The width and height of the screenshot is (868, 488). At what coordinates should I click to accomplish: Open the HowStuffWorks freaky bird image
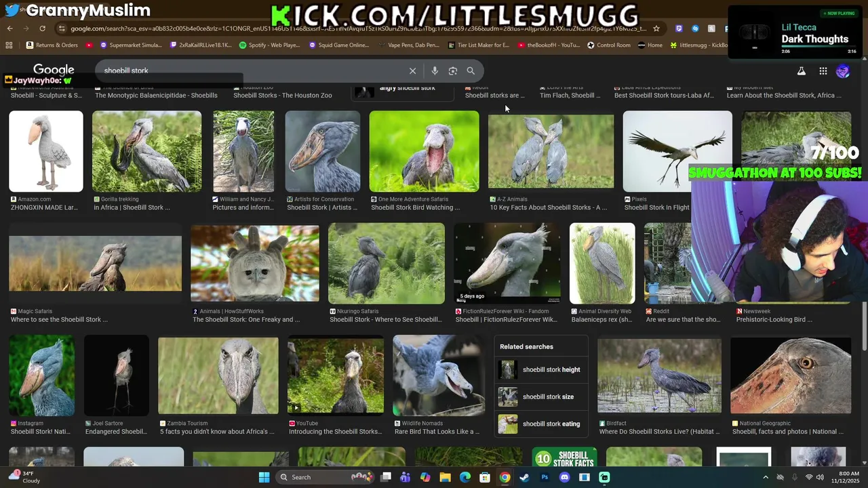[x=255, y=263]
